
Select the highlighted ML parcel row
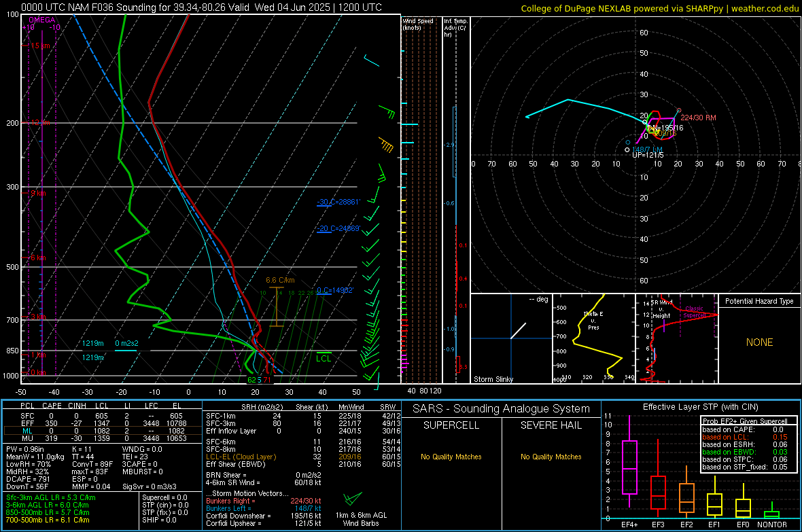[x=103, y=431]
